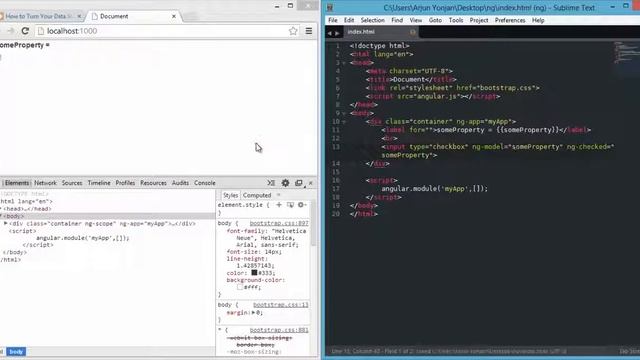
Task: Reload the localhost page in Chrome
Action: 25,31
